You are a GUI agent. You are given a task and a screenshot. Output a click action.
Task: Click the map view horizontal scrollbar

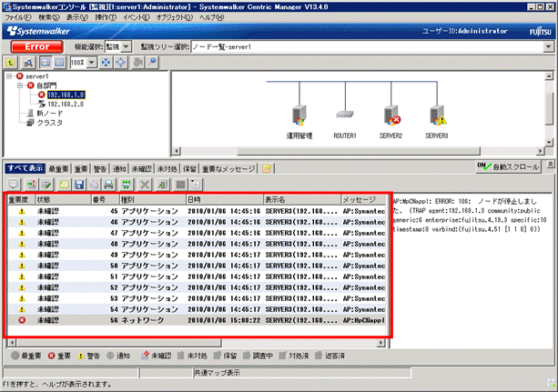pyautogui.click(x=359, y=151)
